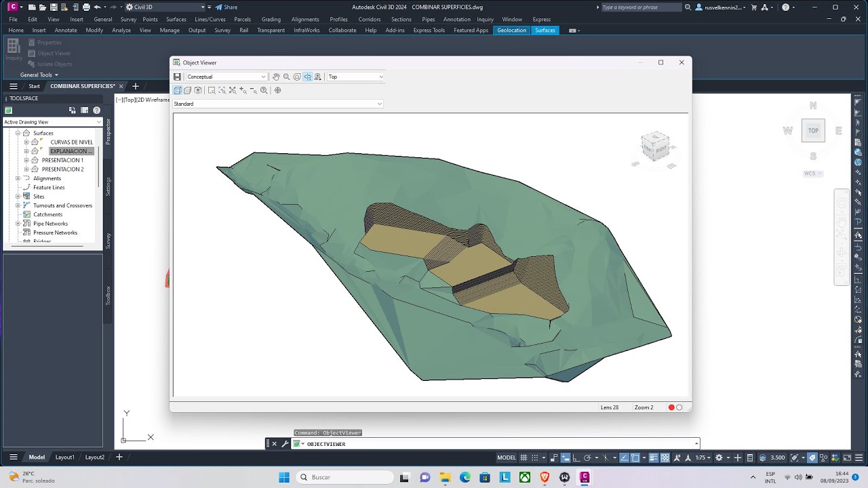The image size is (868, 488).
Task: Switch to the Settings tab of Toolspace
Action: 108,186
